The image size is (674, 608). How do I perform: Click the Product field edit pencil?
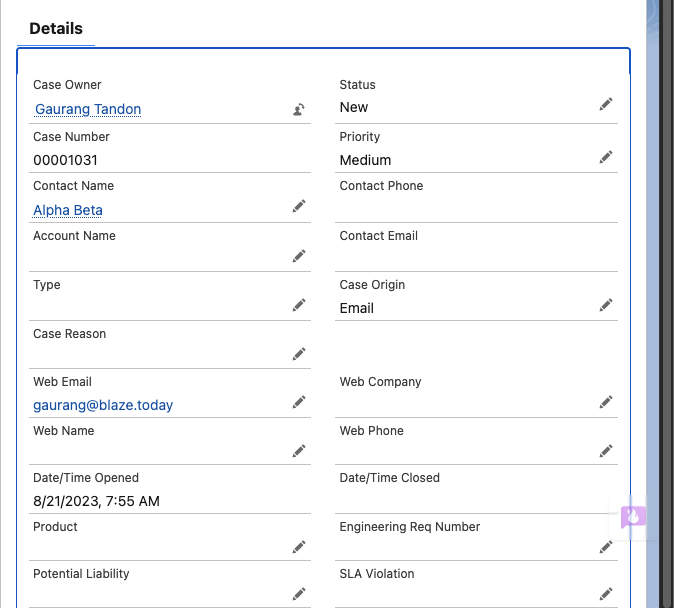tap(299, 547)
